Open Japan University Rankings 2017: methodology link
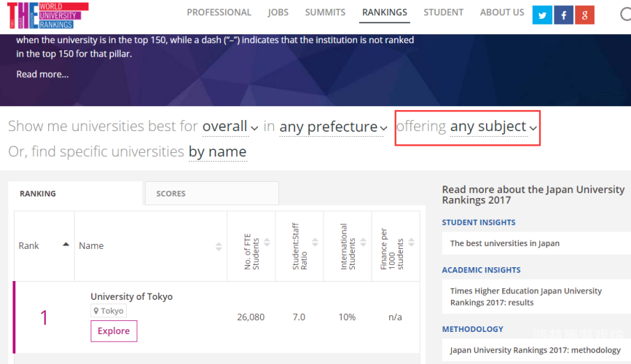631x364 pixels. click(x=536, y=350)
